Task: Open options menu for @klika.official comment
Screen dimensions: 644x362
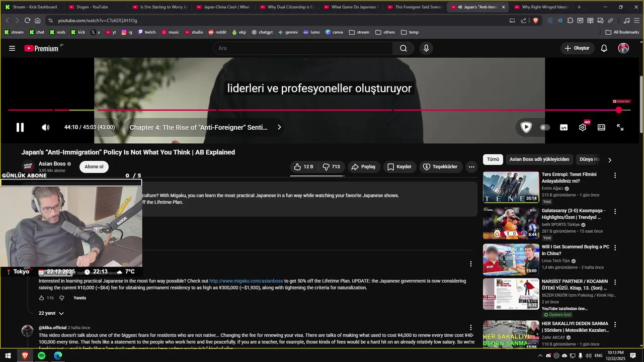Action: coord(471,328)
